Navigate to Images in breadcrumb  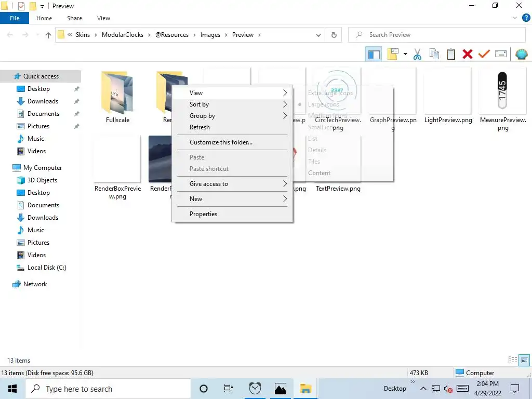click(x=210, y=35)
